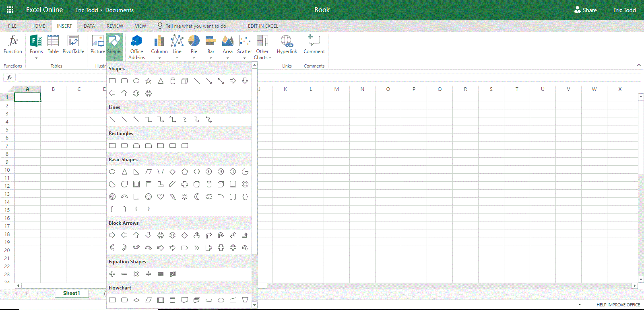Click the worksheet vertical scroll-down arrow
Screen dimensions: 644x310
(641, 279)
